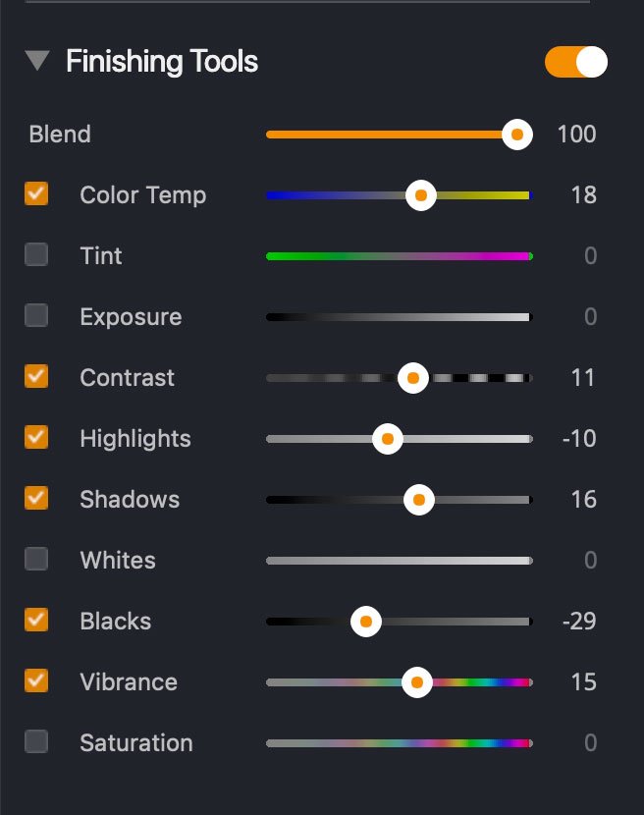Image resolution: width=644 pixels, height=815 pixels.
Task: Enable the Exposure checkbox
Action: point(36,316)
